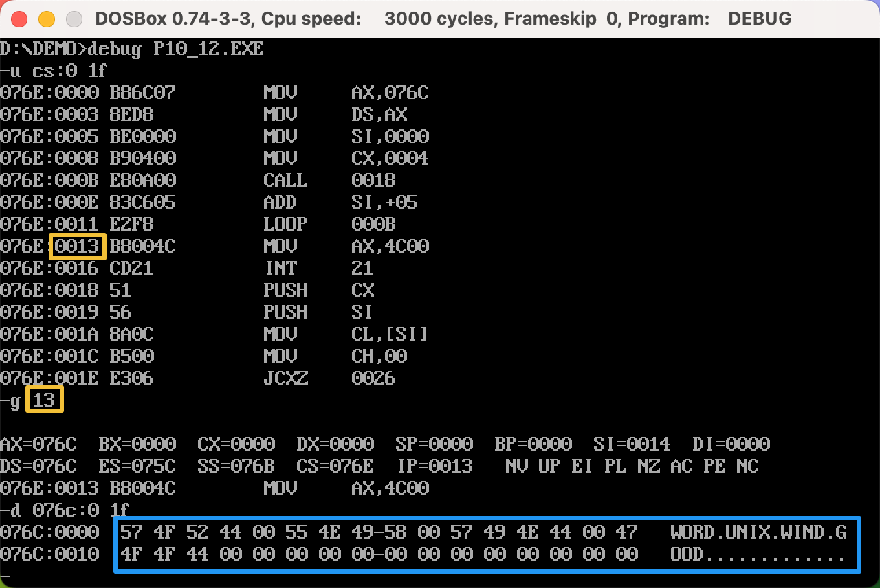Click the ADD SI,+05 instruction

(x=340, y=202)
